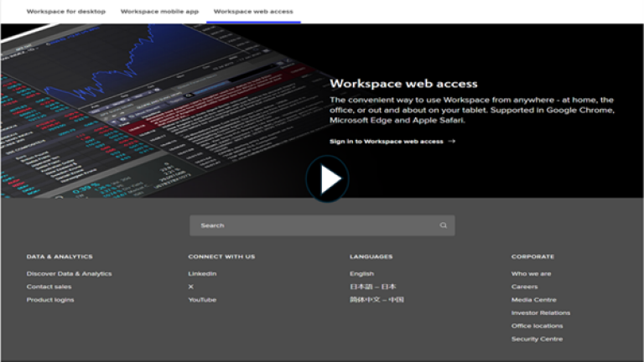Choose the Chinese language option

377,300
